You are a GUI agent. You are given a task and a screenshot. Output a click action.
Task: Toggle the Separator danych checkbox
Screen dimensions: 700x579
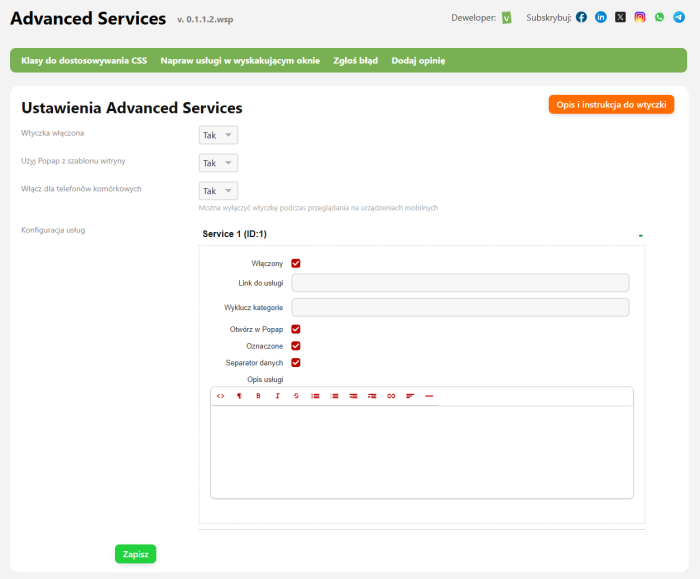coord(296,362)
